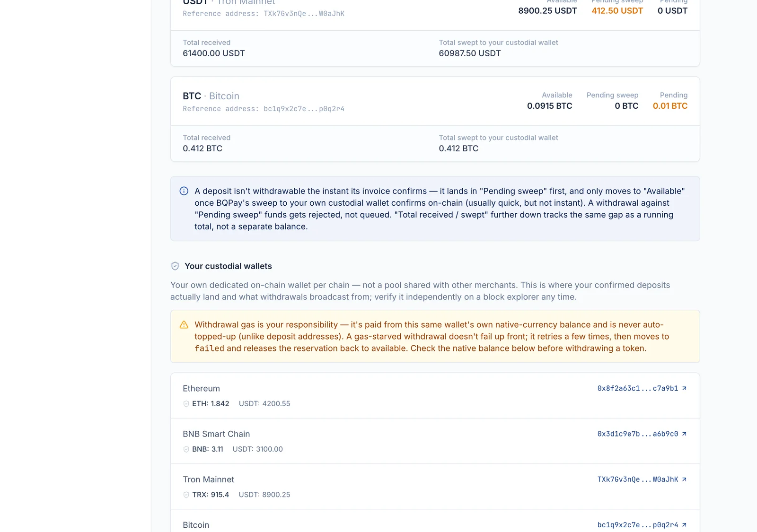This screenshot has height=532, width=757.
Task: Click external-link arrow beside Bitcoin custodial address
Action: (x=684, y=525)
